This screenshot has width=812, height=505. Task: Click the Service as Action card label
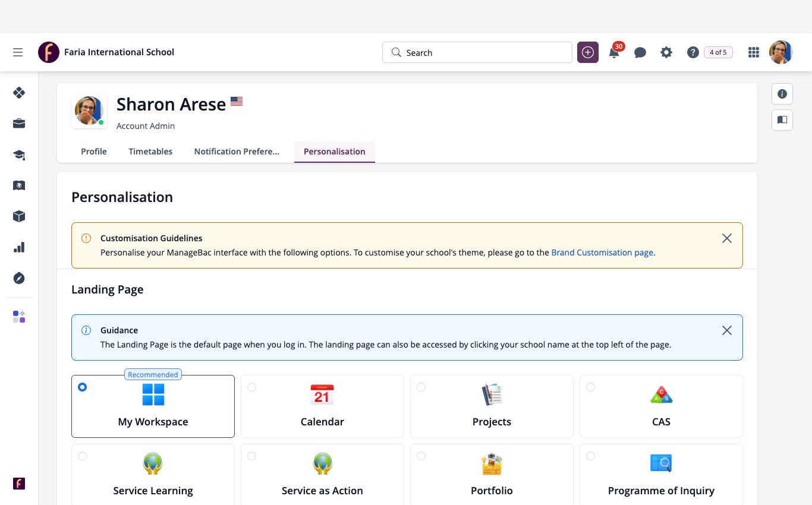pos(322,491)
